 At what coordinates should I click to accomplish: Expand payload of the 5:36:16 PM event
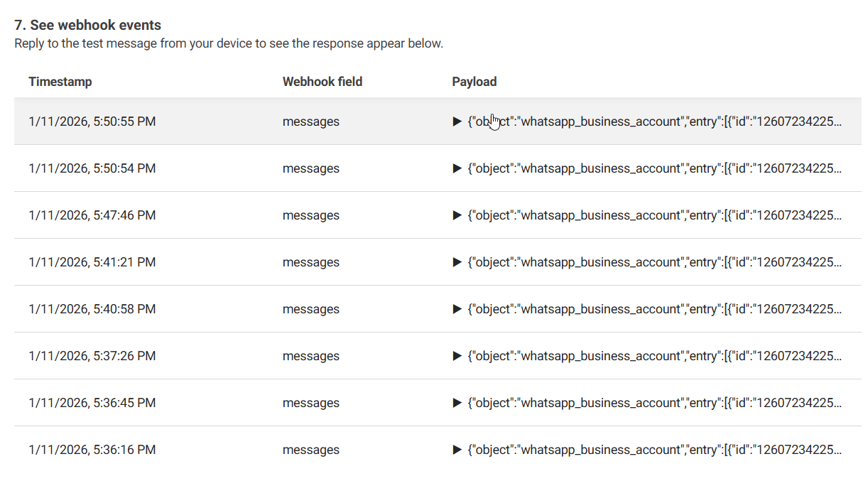pos(457,450)
